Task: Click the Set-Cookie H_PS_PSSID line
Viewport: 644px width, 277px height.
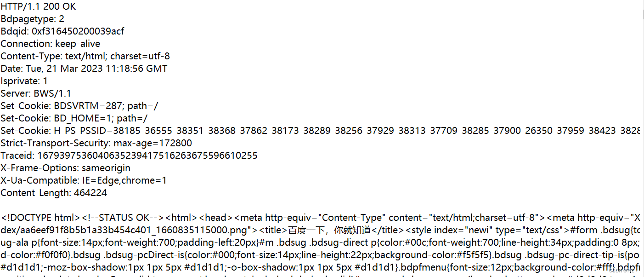Action: click(320, 131)
